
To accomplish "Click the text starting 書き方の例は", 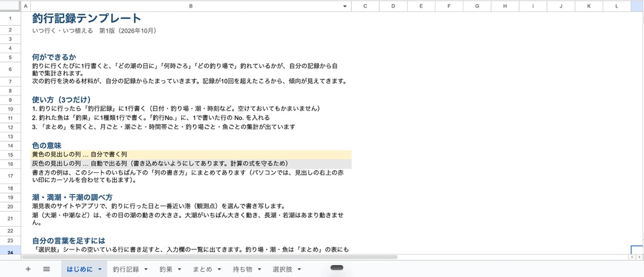I will tap(187, 176).
